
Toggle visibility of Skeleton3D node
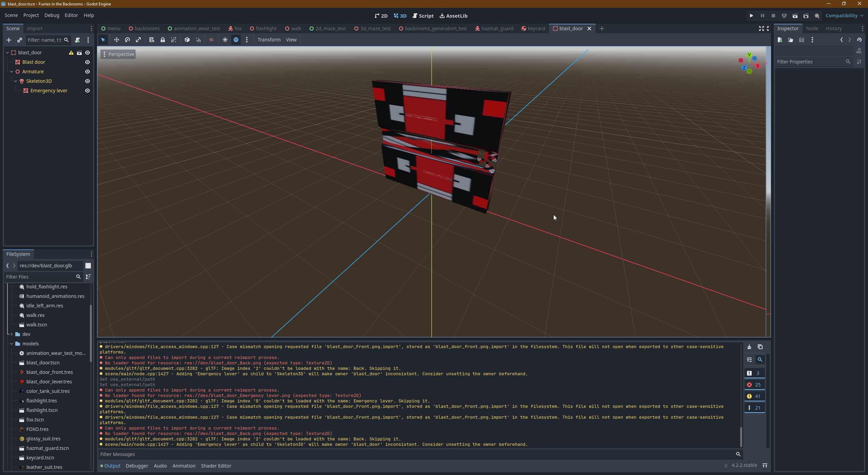87,81
